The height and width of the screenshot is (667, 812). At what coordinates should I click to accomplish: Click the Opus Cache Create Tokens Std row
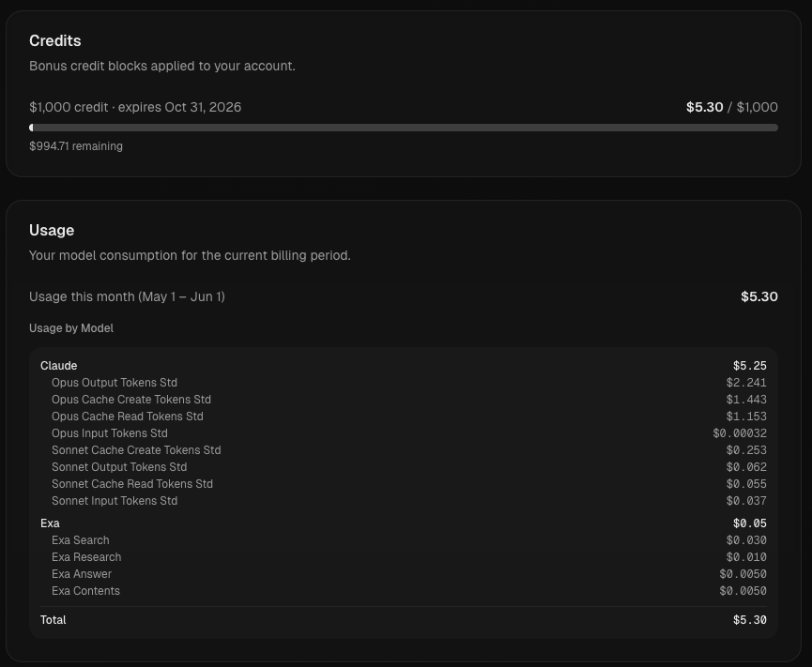pos(409,400)
